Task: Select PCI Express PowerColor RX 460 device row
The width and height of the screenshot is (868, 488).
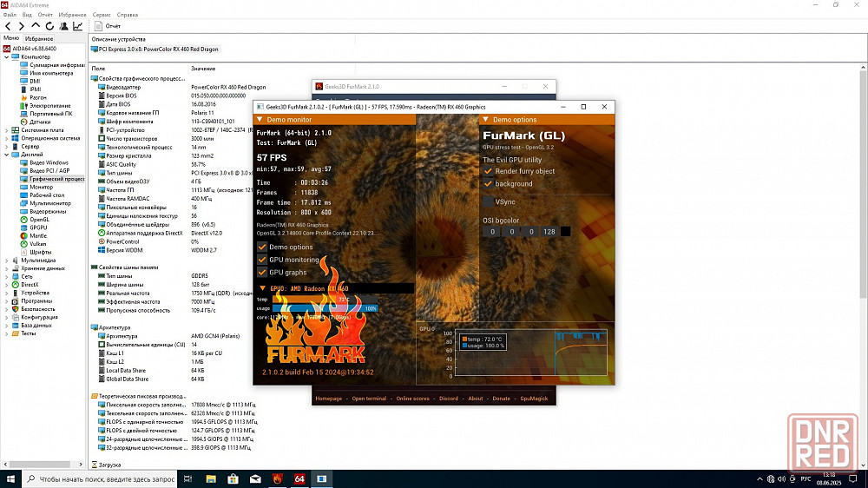Action: [x=155, y=49]
